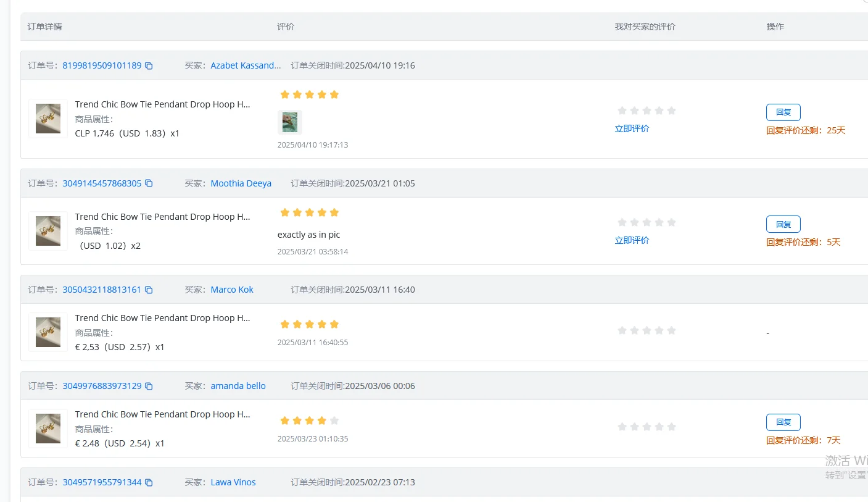The height and width of the screenshot is (502, 868).
Task: Rate buyer Azabet Kassand five gray stars
Action: [x=672, y=111]
